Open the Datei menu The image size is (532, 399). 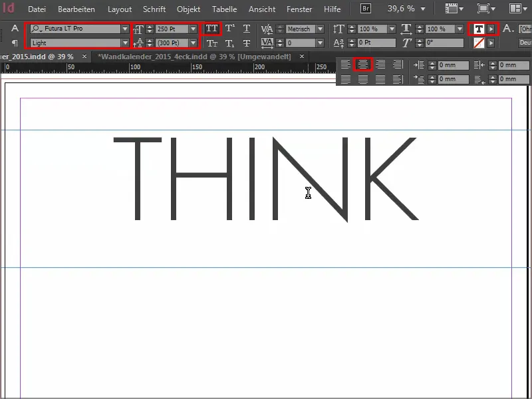[37, 9]
